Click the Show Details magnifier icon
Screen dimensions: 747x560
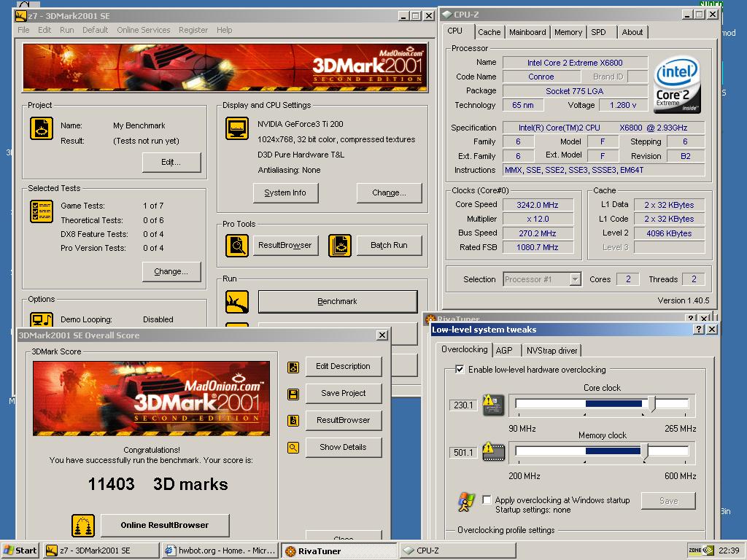click(293, 448)
